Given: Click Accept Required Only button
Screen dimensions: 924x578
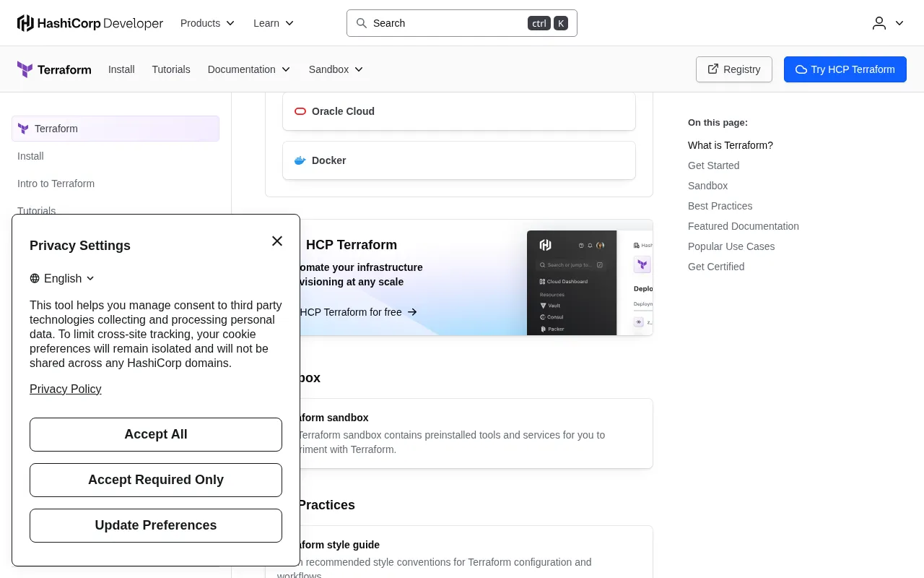Looking at the screenshot, I should click(x=156, y=480).
